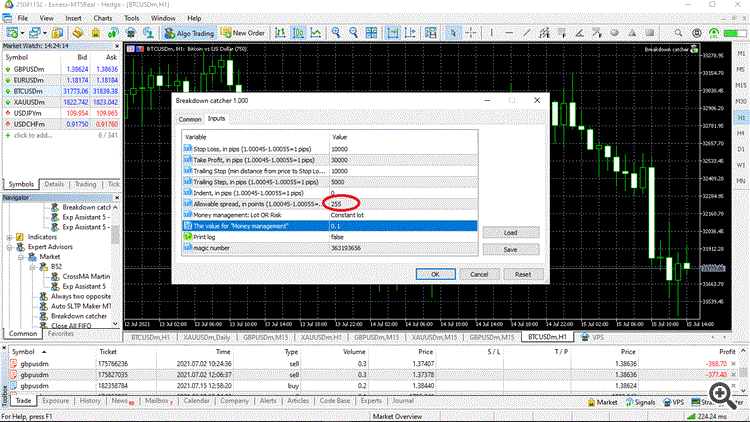Tile chart windows icon
This screenshot has width=750, height=422.
pyautogui.click(x=371, y=33)
